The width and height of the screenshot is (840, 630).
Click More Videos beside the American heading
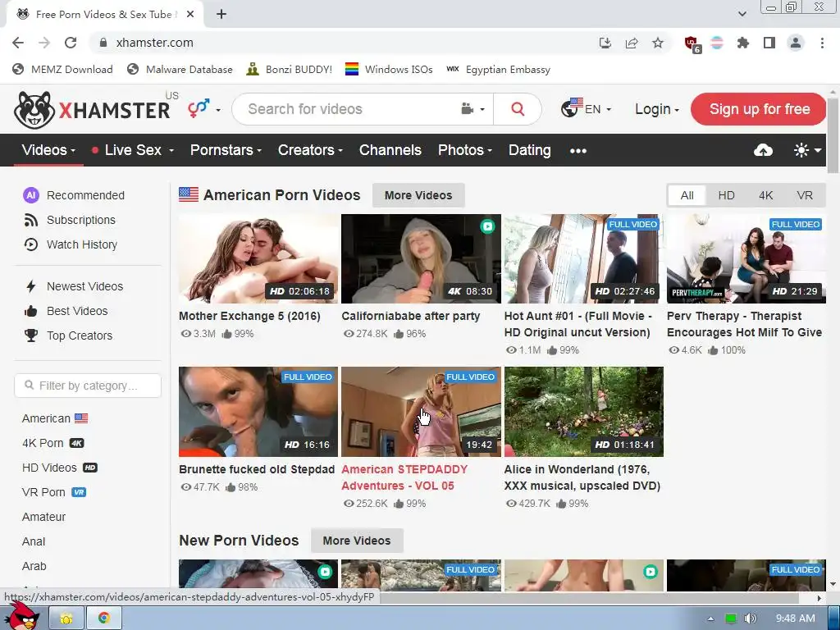(418, 195)
